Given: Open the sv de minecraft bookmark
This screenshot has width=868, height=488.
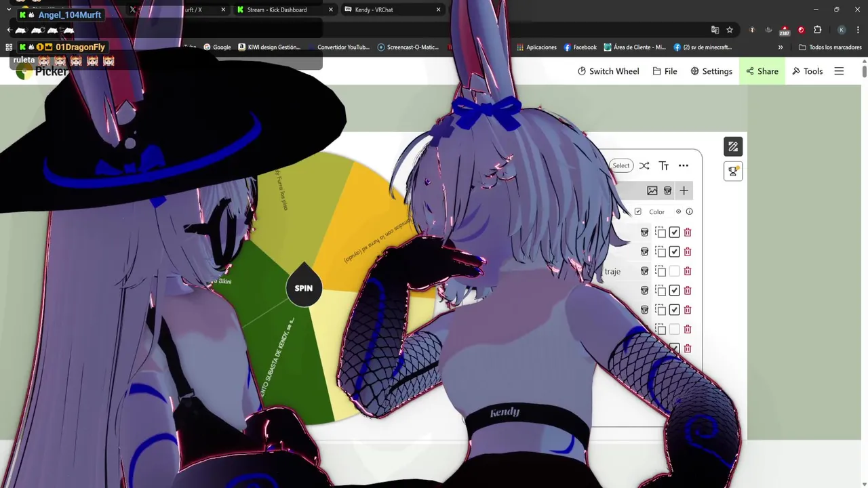Looking at the screenshot, I should 703,47.
